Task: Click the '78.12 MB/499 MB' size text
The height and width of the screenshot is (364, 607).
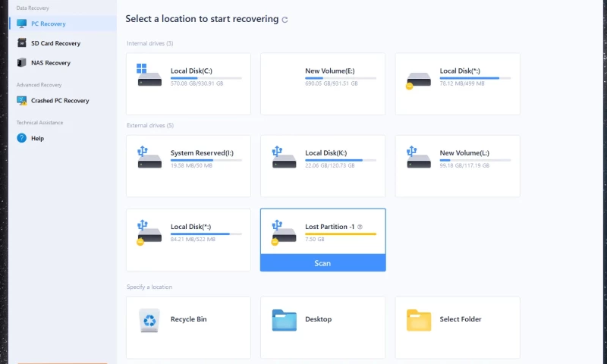Action: (462, 83)
